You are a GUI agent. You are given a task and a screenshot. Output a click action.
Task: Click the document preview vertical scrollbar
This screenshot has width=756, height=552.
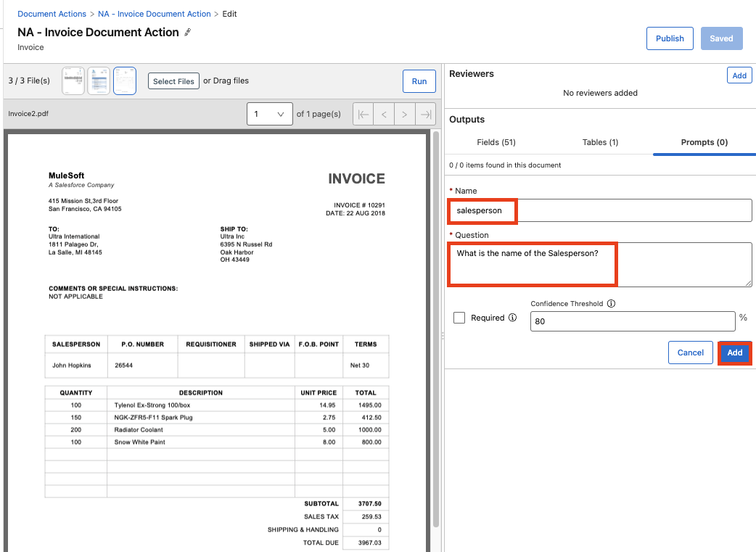pyautogui.click(x=436, y=329)
